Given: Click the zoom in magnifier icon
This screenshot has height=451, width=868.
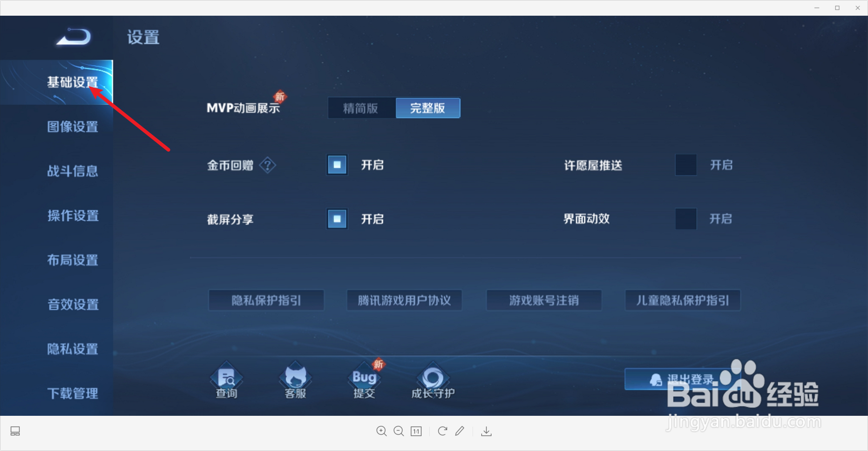Looking at the screenshot, I should coord(382,431).
